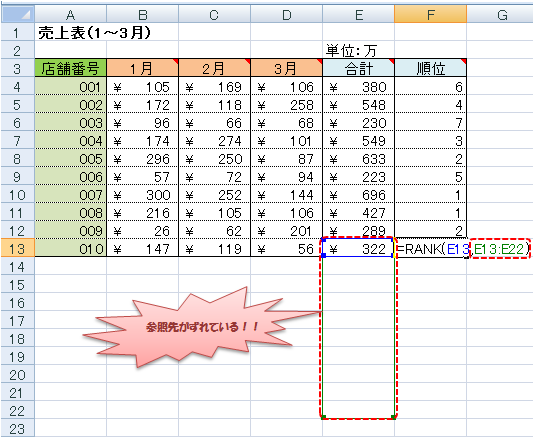Click rank cell showing 7

[x=430, y=123]
